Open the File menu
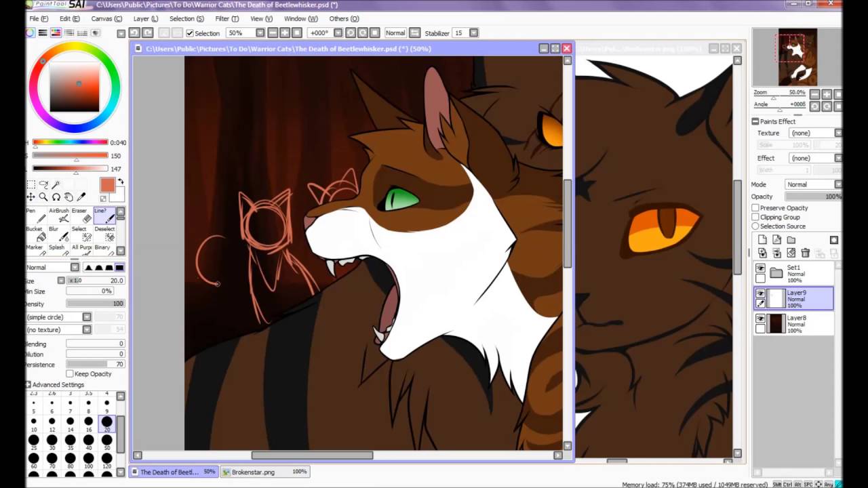Viewport: 868px width, 488px height. (x=39, y=18)
